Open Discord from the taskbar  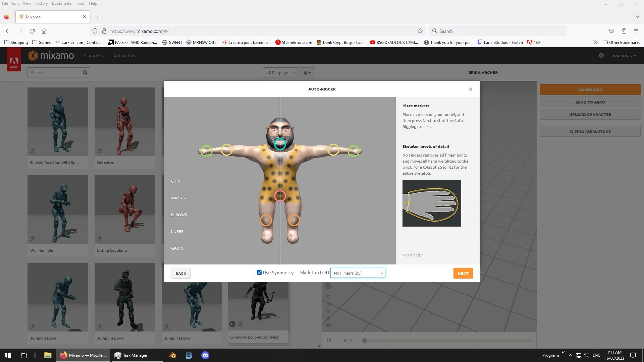[205, 355]
